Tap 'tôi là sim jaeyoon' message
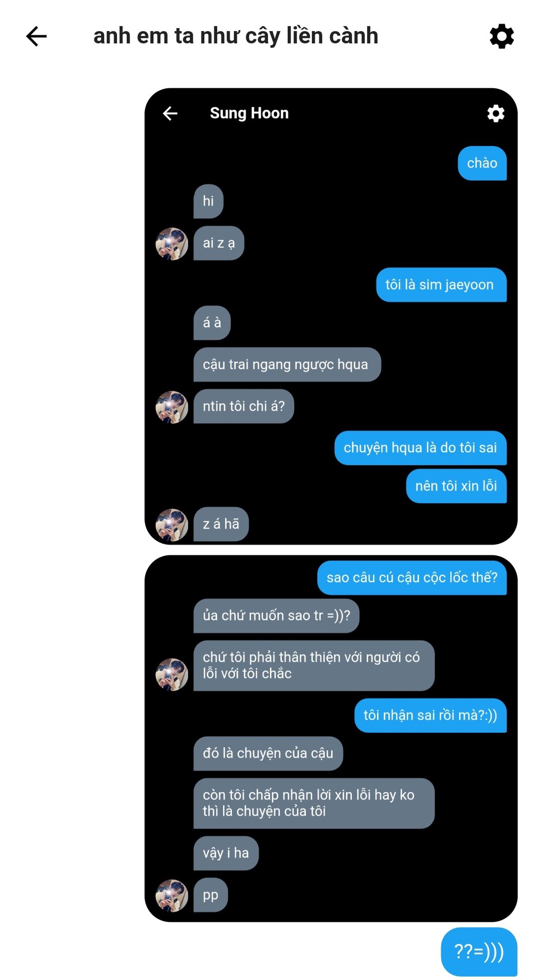Viewport: 533px width, 980px height. tap(441, 285)
